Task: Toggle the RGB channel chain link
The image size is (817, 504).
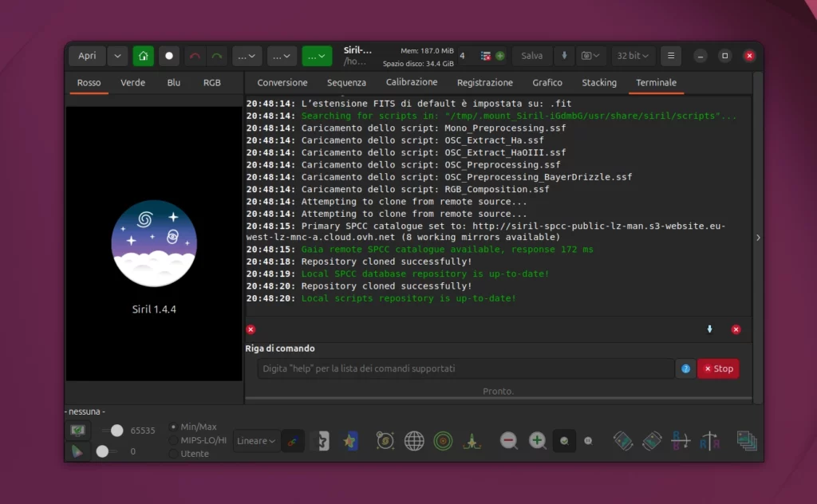Action: (x=293, y=441)
